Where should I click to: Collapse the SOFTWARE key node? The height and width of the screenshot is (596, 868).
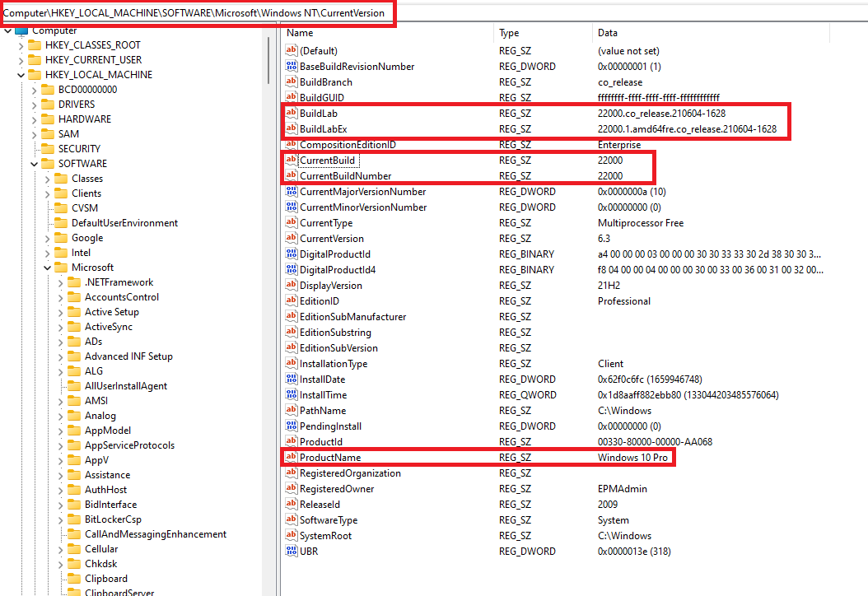coord(34,164)
